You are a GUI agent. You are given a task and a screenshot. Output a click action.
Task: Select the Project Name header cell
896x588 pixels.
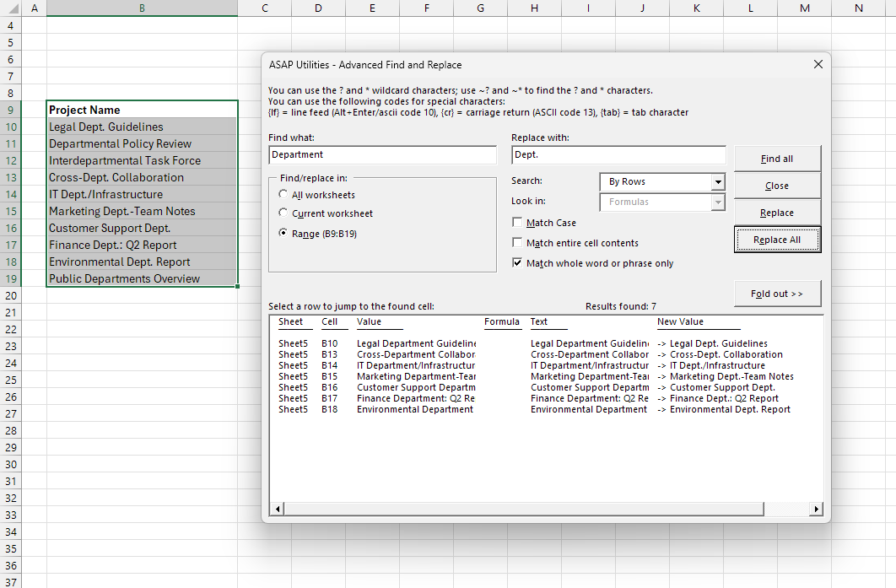[142, 110]
